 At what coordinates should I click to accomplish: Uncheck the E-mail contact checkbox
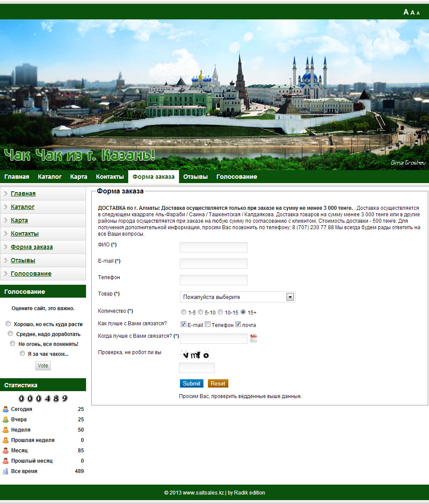click(183, 324)
